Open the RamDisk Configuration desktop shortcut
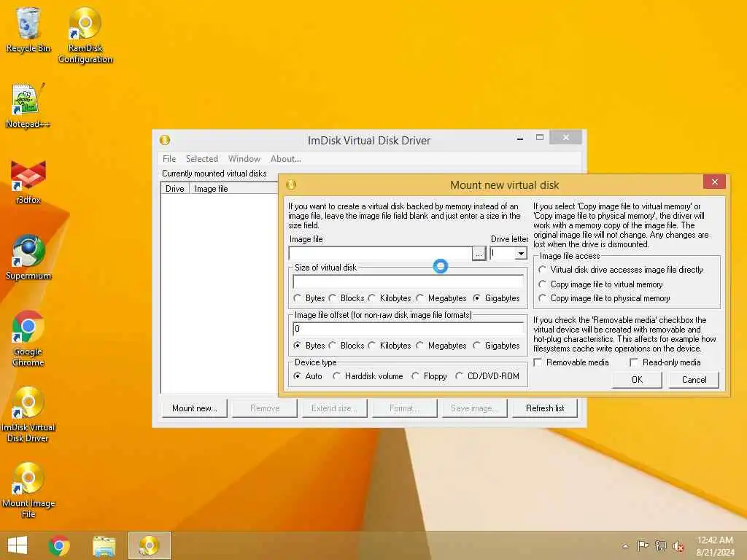 [x=85, y=35]
